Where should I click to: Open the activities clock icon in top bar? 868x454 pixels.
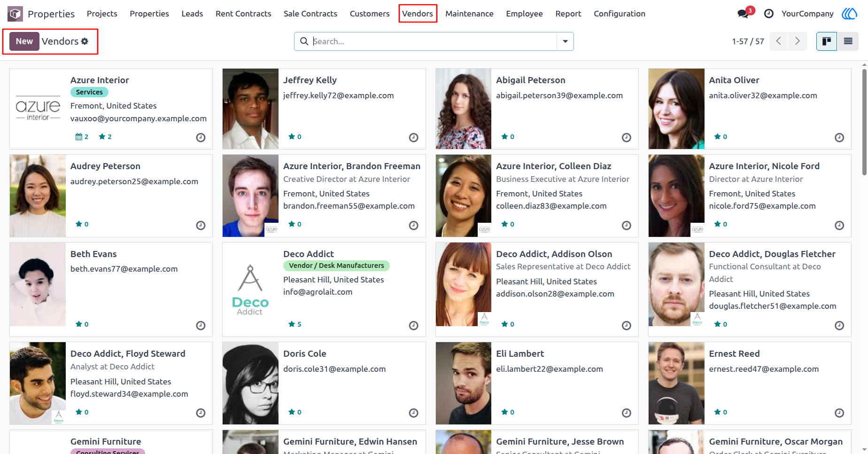click(x=769, y=14)
